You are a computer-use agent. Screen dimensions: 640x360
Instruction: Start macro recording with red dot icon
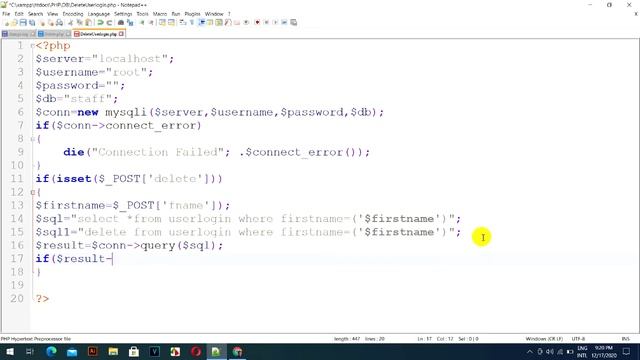(257, 22)
